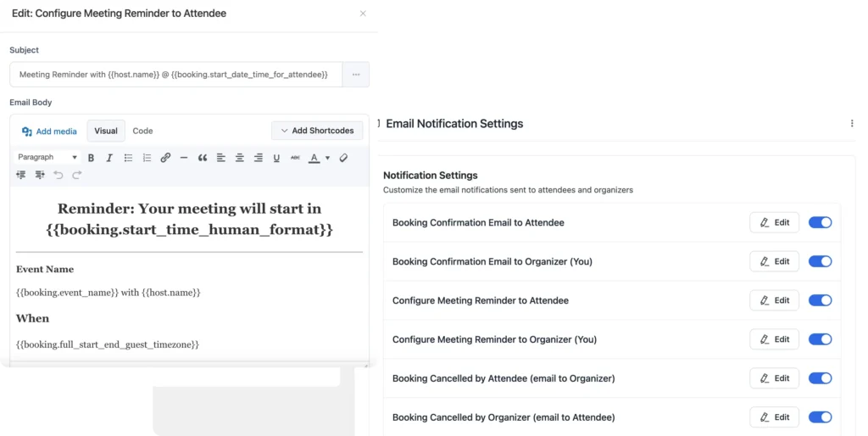This screenshot has width=868, height=436.
Task: Click the Subject input field
Action: [175, 75]
